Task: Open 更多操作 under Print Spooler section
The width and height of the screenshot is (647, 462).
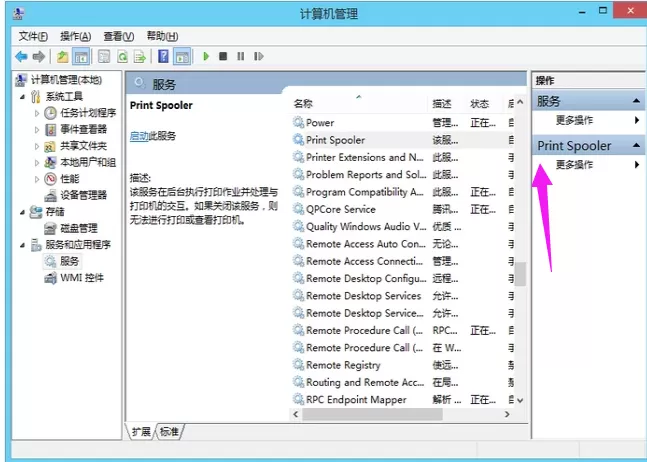Action: point(574,165)
